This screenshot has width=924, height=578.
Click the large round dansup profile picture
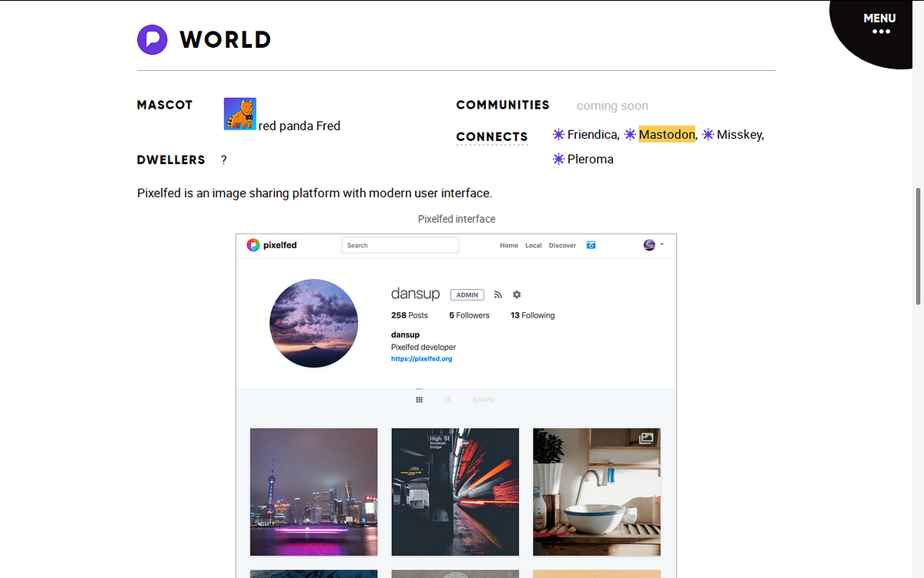pyautogui.click(x=314, y=324)
